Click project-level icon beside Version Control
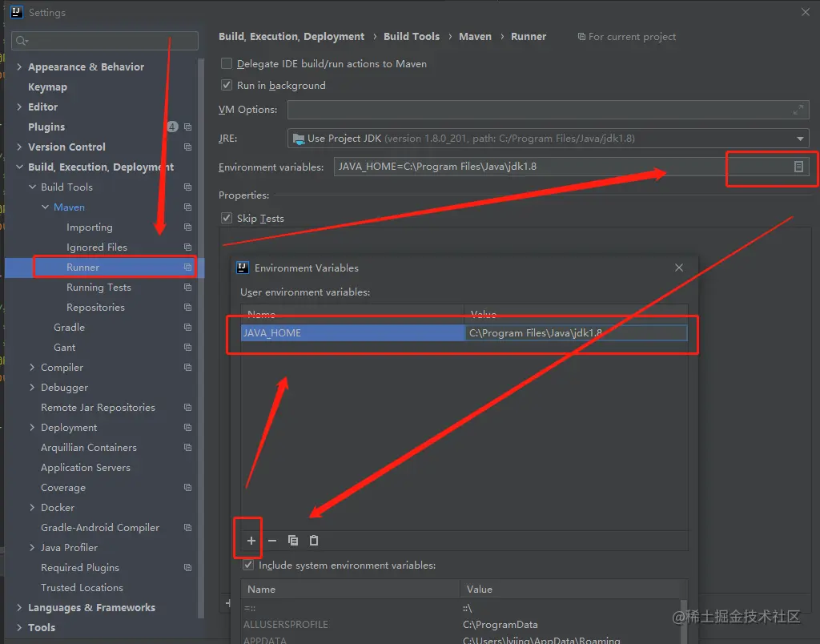 187,147
